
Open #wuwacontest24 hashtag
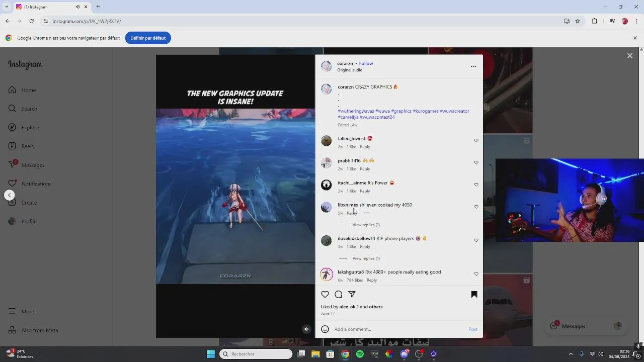tap(377, 117)
